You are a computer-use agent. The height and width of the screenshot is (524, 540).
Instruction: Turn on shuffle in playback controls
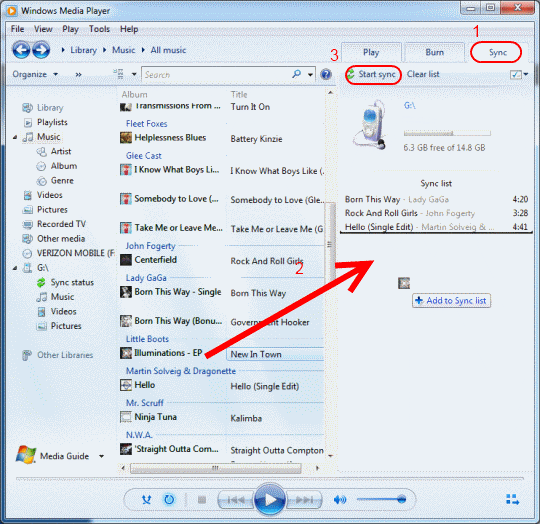point(146,500)
